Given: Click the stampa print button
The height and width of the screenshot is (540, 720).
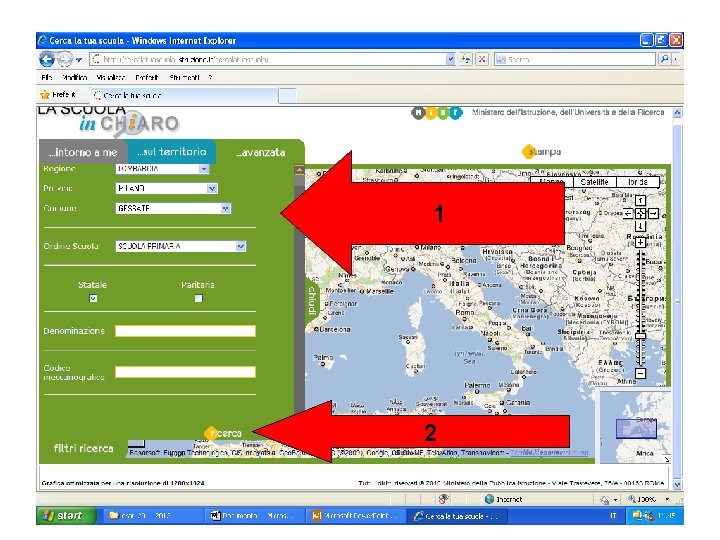Looking at the screenshot, I should [x=542, y=152].
